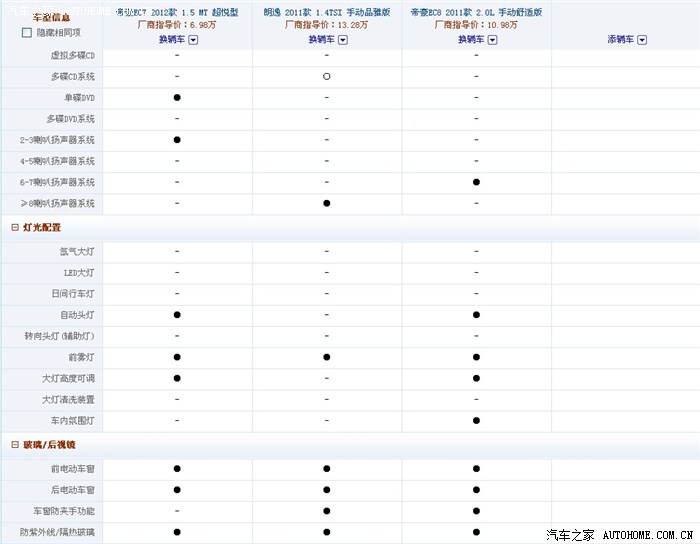The image size is (700, 544).
Task: Open the 帝豪EC8 2011款 2.0L model link
Action: click(x=476, y=12)
